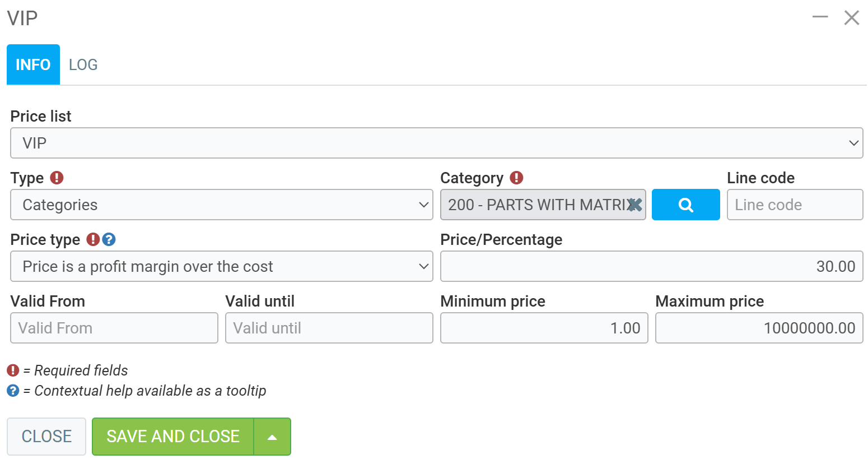The height and width of the screenshot is (459, 868).
Task: Open the Price list dropdown
Action: click(436, 143)
